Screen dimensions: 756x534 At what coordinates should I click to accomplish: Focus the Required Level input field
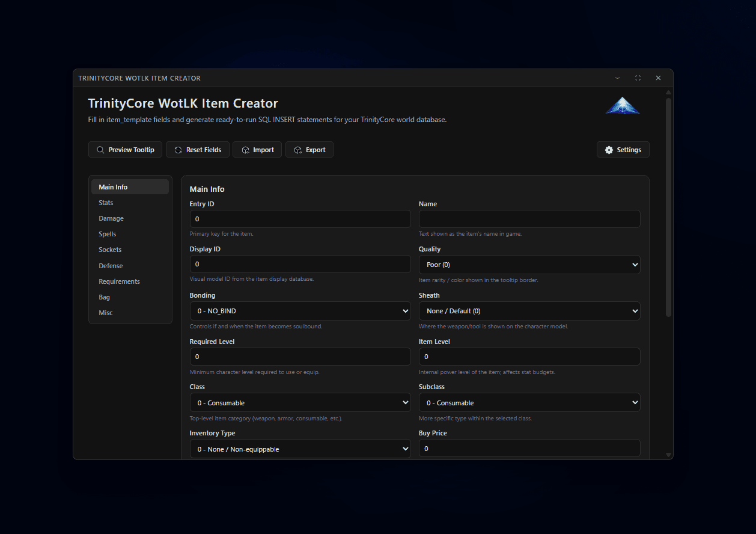(300, 357)
